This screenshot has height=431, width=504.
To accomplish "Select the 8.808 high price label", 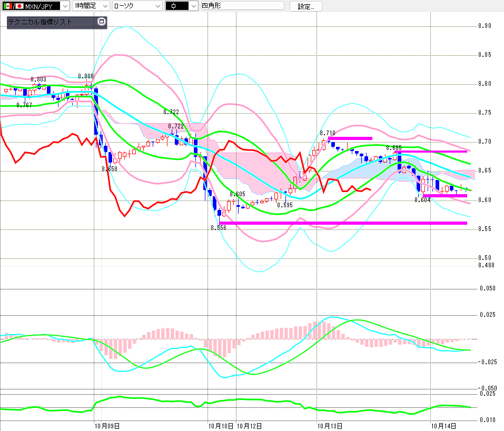I will click(x=86, y=76).
